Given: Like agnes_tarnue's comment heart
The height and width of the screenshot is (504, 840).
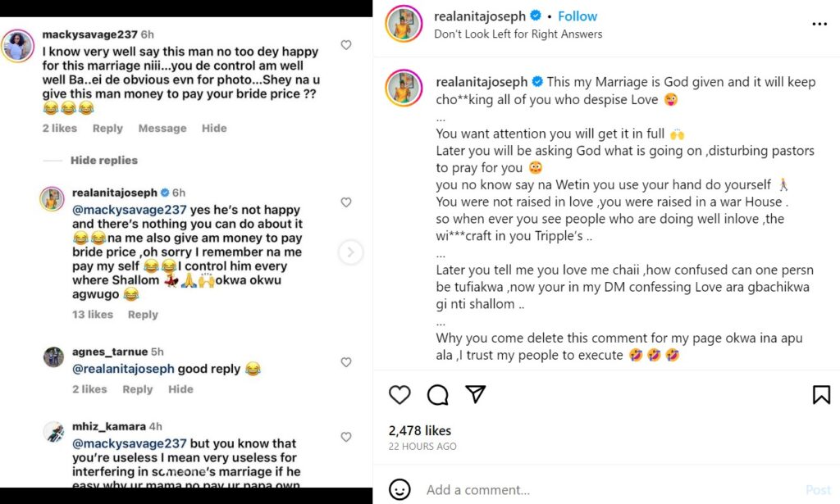Looking at the screenshot, I should 346,362.
